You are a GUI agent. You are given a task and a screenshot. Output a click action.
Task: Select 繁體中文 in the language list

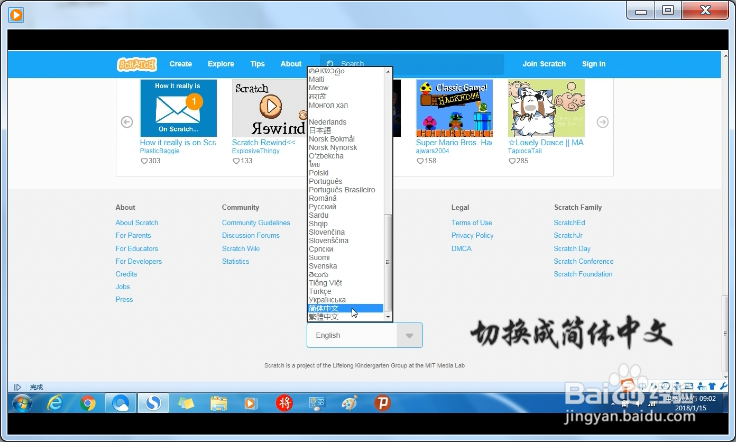pyautogui.click(x=345, y=317)
